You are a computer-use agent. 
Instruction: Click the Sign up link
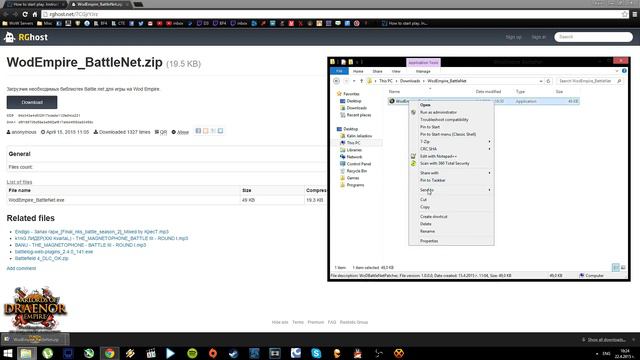coord(513,37)
